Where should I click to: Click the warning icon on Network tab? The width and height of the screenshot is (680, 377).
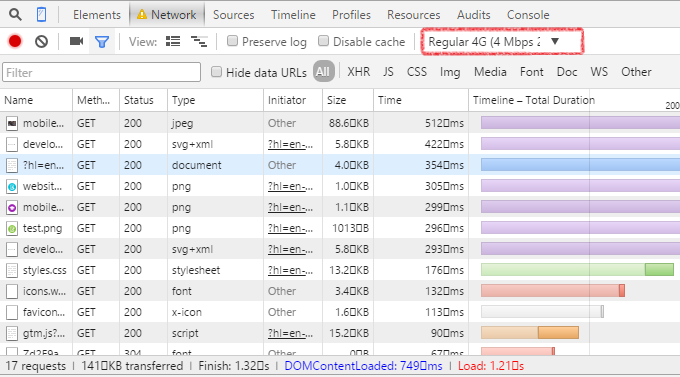[142, 15]
